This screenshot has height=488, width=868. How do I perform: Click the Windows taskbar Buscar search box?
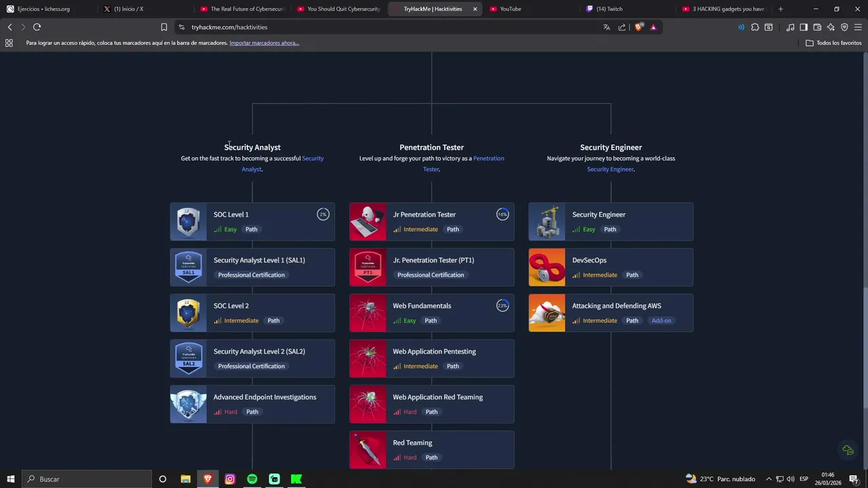(x=87, y=479)
